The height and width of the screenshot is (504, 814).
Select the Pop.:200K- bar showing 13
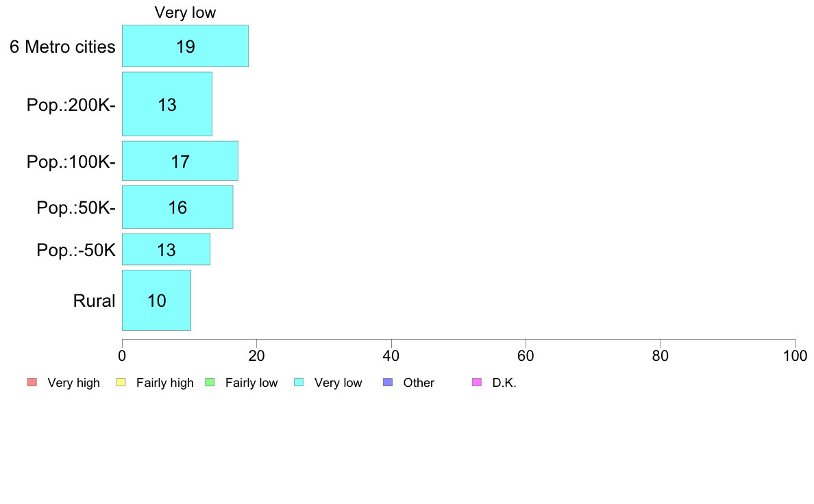pyautogui.click(x=167, y=104)
